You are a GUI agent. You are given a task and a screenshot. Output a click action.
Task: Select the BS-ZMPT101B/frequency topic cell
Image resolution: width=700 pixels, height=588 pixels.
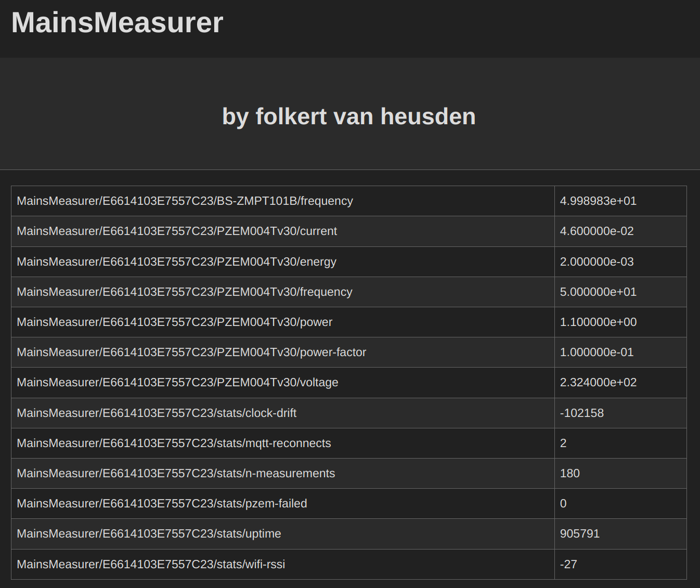tap(283, 201)
